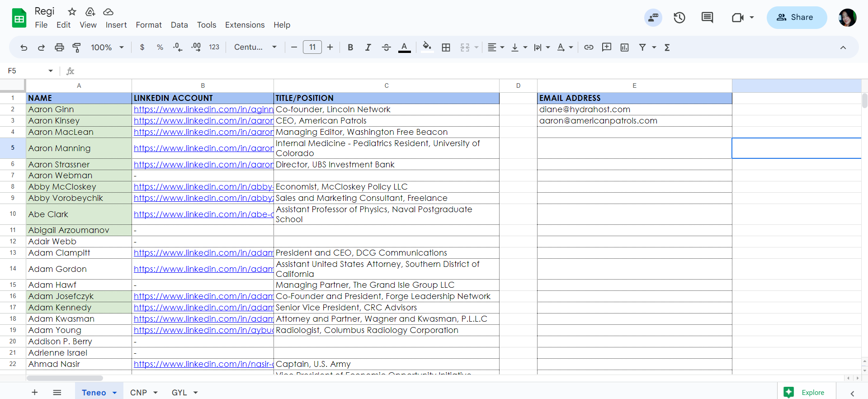This screenshot has height=399, width=868.
Task: Open the comment history panel
Action: coord(707,18)
